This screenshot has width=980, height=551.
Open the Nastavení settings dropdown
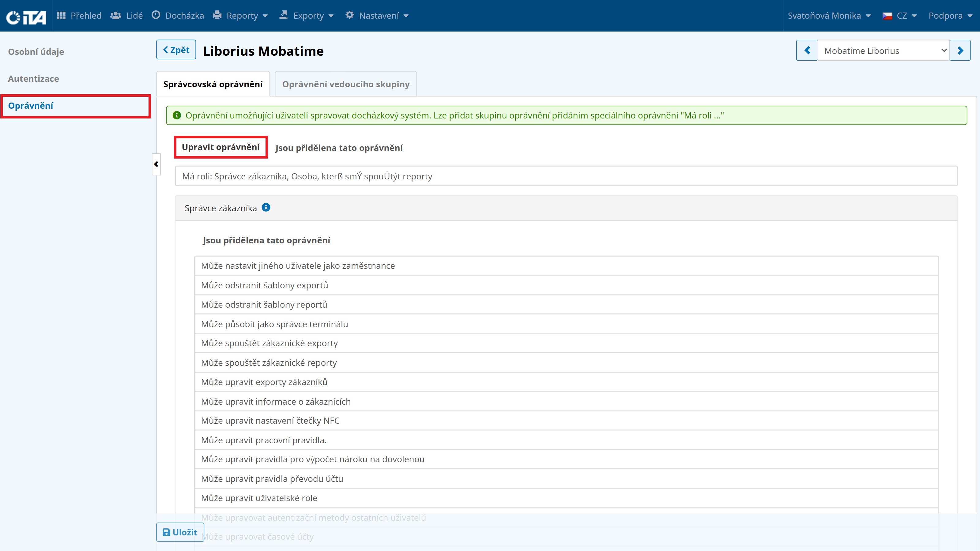[x=377, y=16]
